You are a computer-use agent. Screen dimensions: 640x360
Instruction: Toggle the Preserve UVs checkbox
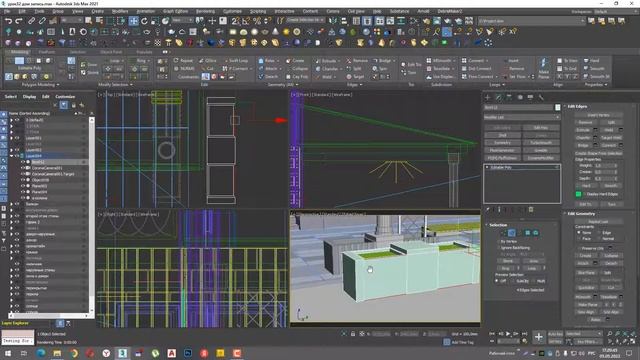tap(580, 248)
